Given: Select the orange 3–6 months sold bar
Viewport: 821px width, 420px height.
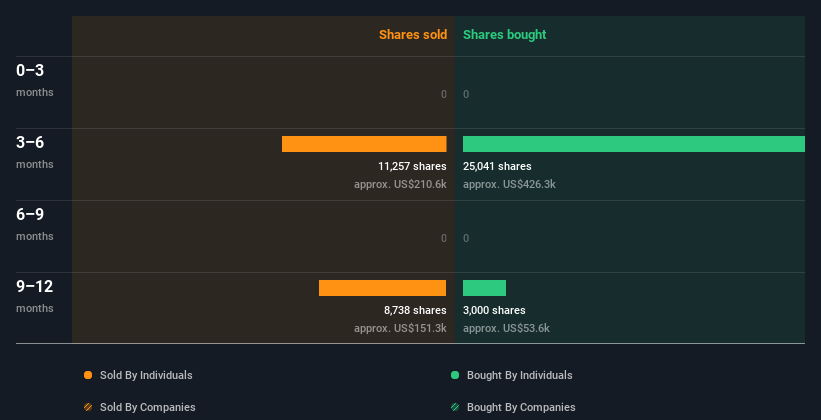Looking at the screenshot, I should [364, 144].
